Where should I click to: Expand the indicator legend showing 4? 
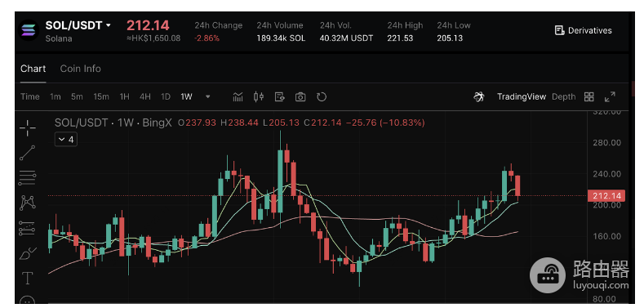pos(66,140)
